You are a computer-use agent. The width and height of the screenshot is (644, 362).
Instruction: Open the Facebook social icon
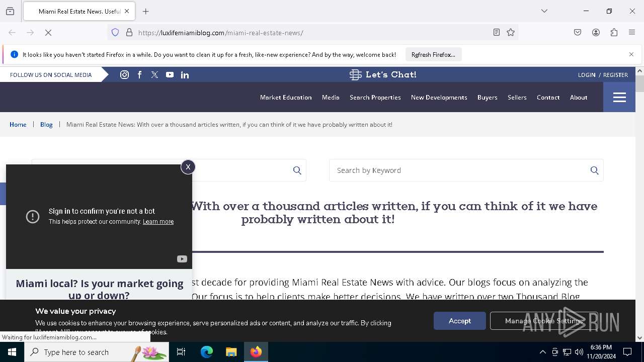point(139,74)
